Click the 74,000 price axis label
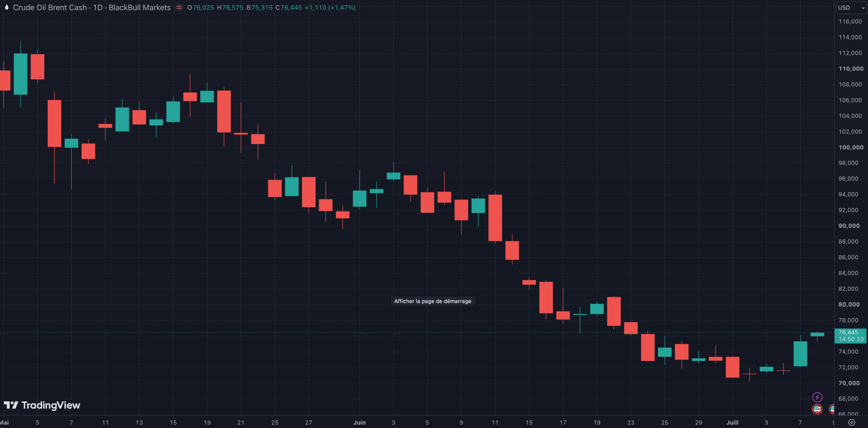Screen dimensions: 868x428 coord(848,352)
